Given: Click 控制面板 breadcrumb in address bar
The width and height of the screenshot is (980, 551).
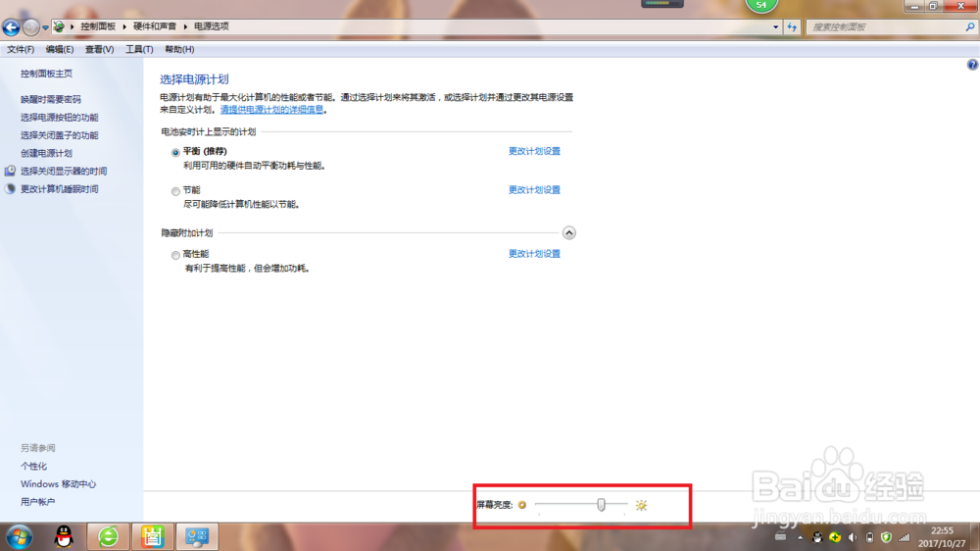Looking at the screenshot, I should 98,26.
